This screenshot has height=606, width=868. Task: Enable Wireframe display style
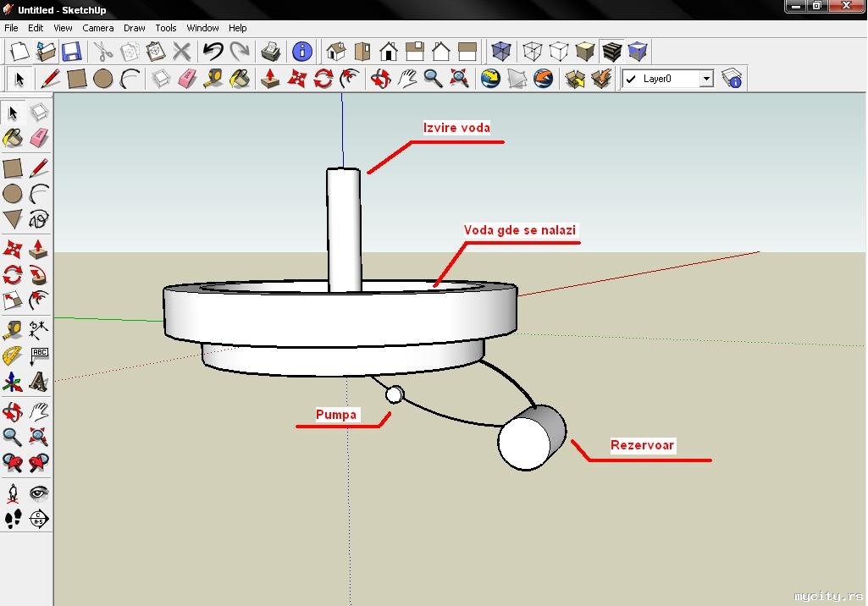pyautogui.click(x=532, y=52)
